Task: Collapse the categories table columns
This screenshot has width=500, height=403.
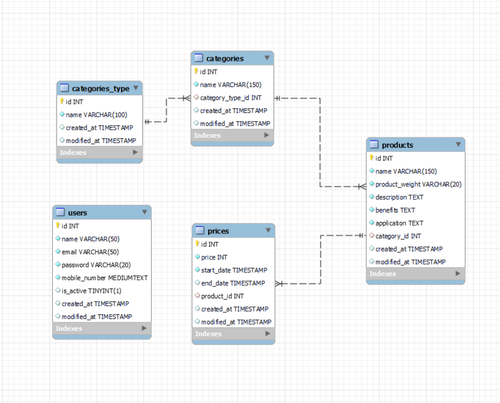Action: (x=267, y=58)
